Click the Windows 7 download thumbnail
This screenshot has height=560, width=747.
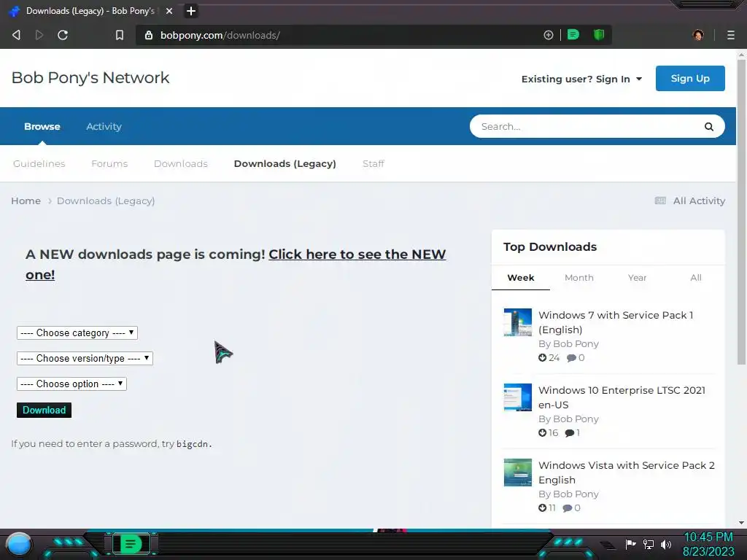click(518, 322)
